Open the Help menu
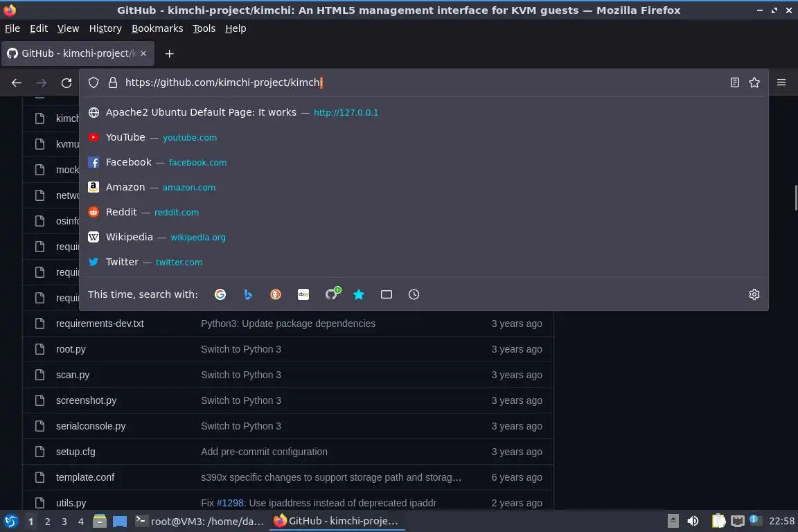798x532 pixels. click(x=236, y=28)
